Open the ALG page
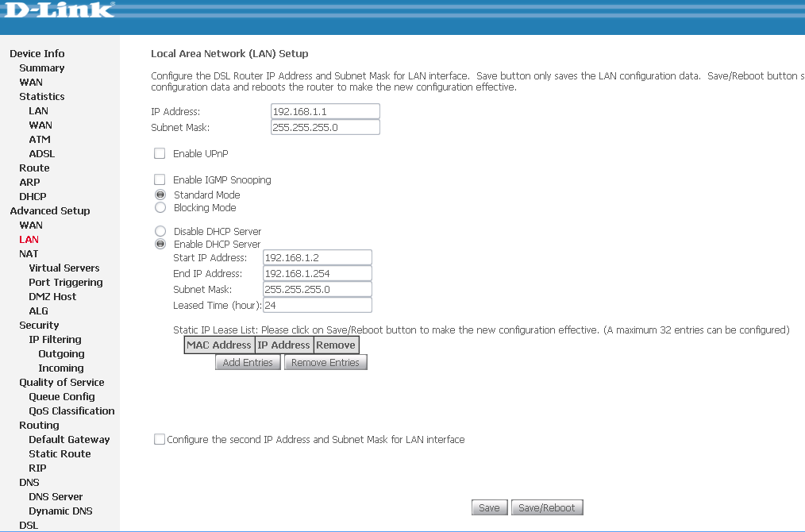 pos(39,311)
